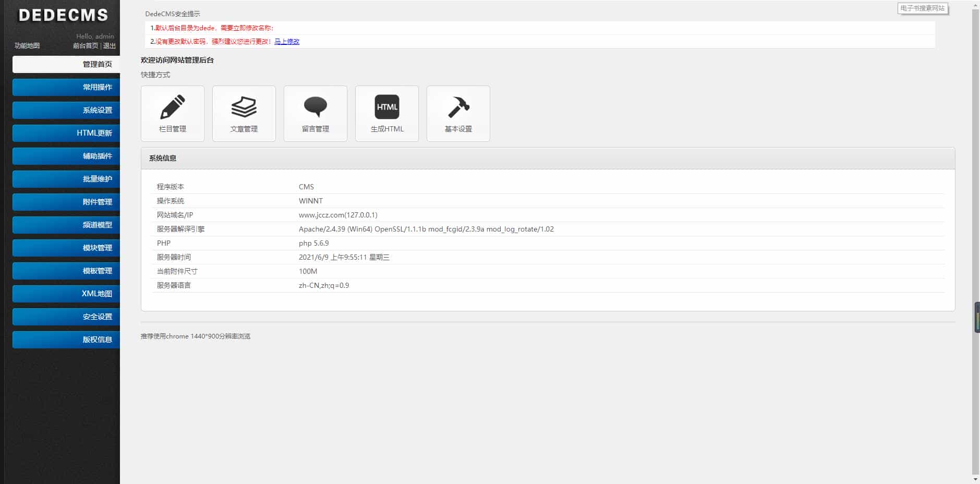
Task: Open 栏目管理 pencil shortcut icon
Action: click(x=173, y=107)
